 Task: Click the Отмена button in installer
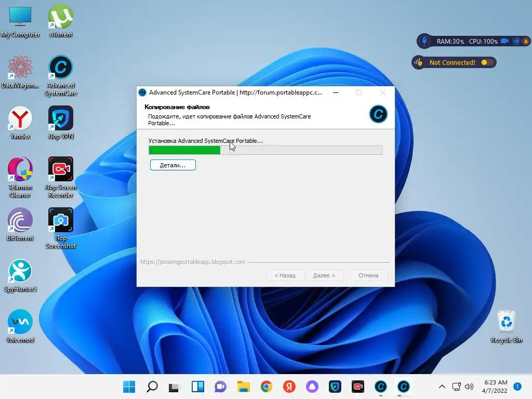pos(368,275)
